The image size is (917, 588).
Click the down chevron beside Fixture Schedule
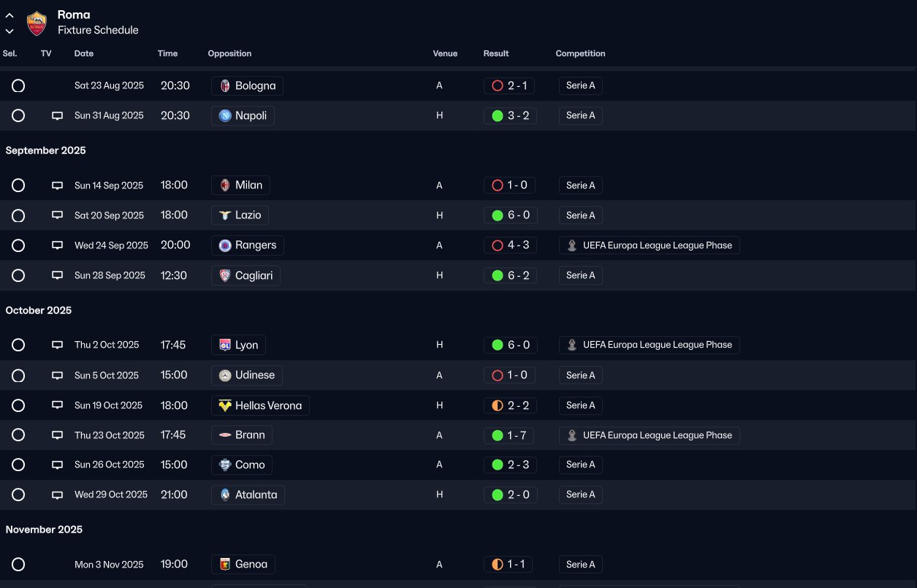pyautogui.click(x=9, y=31)
